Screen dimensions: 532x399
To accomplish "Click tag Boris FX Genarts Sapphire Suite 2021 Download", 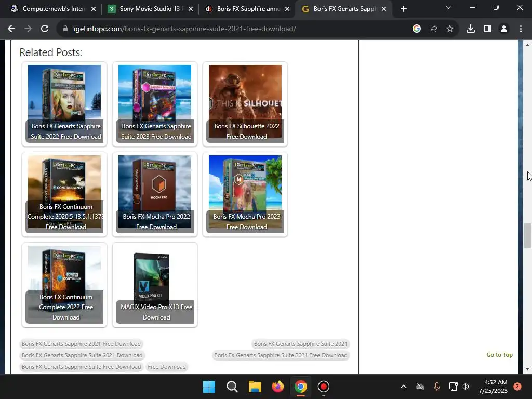I will pos(82,355).
